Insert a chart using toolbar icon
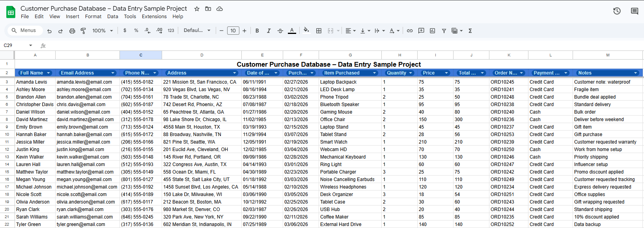Screen dimensions: 644x228 (x=432, y=31)
